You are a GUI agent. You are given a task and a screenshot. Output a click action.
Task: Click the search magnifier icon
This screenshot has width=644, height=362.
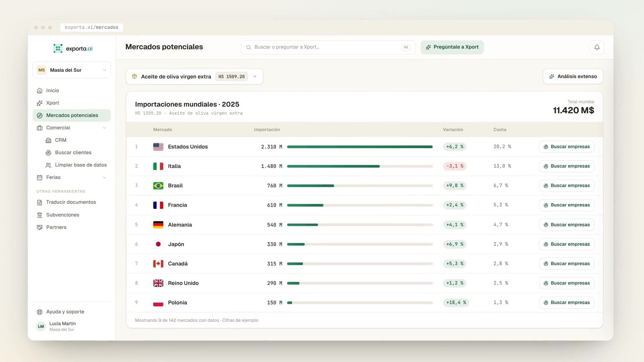tap(249, 47)
